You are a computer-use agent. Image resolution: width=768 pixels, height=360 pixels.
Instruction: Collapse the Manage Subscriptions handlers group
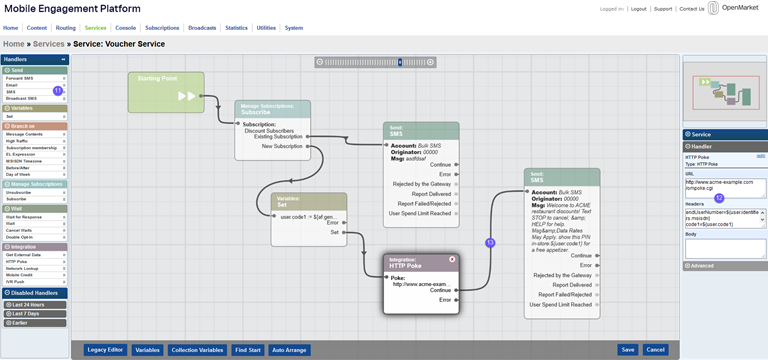(x=7, y=184)
